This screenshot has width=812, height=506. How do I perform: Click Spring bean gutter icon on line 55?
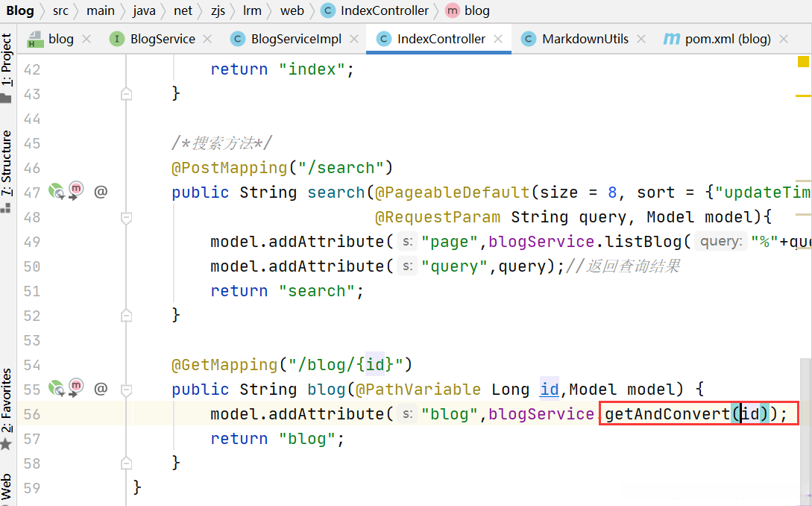coord(56,388)
